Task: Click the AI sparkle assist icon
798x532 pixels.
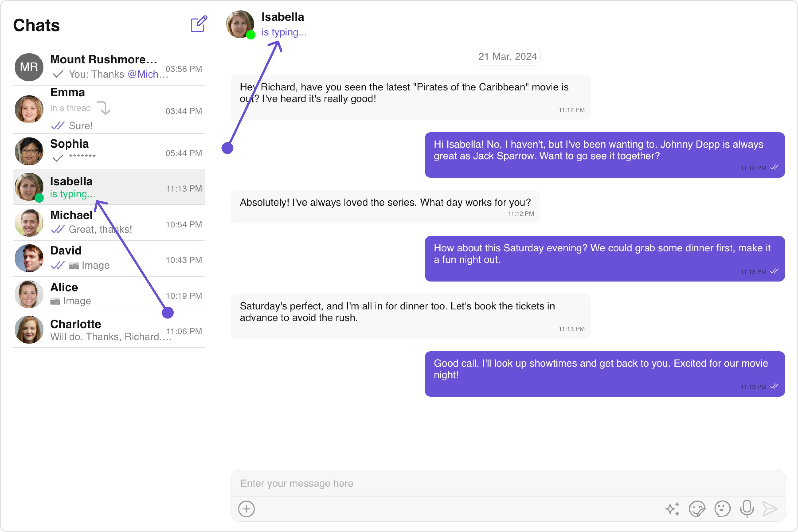Action: 672,509
